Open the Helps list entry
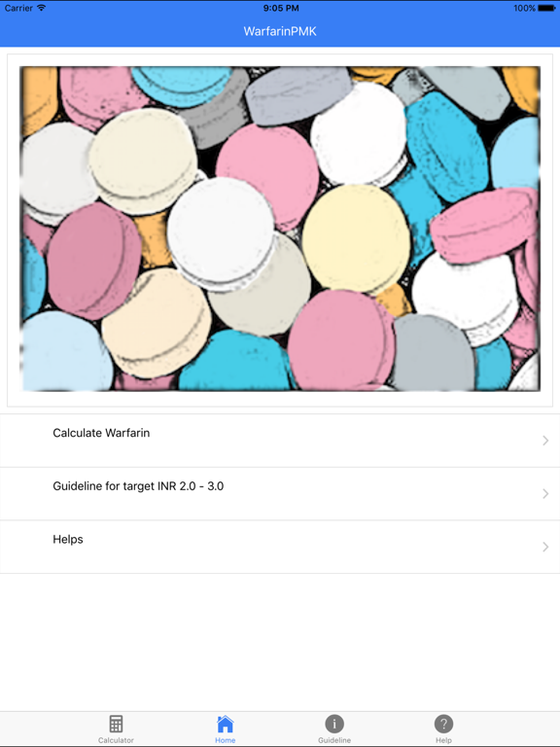This screenshot has width=560, height=747. tap(280, 547)
